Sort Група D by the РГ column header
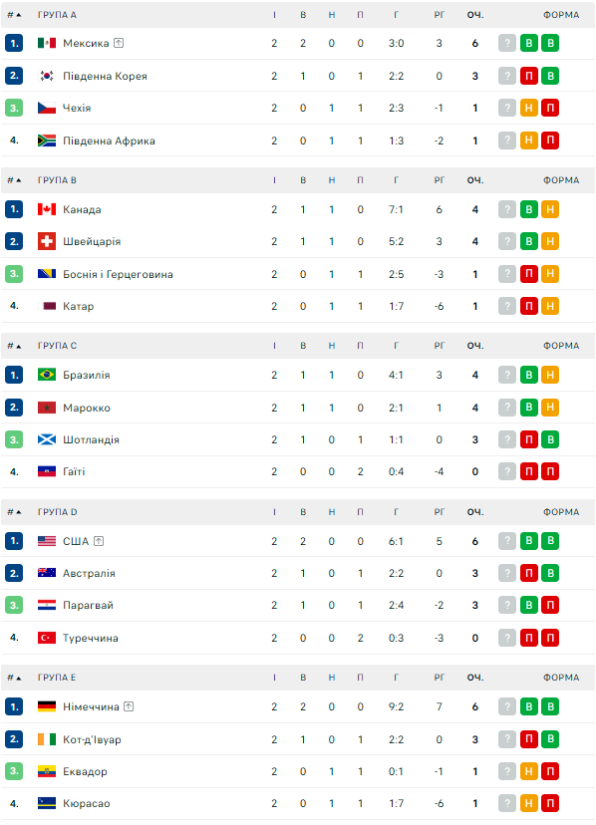Viewport: 596px width, 825px height. pos(439,512)
